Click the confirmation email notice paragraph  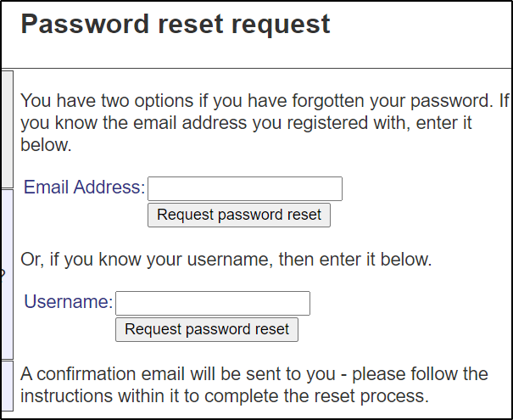click(254, 385)
